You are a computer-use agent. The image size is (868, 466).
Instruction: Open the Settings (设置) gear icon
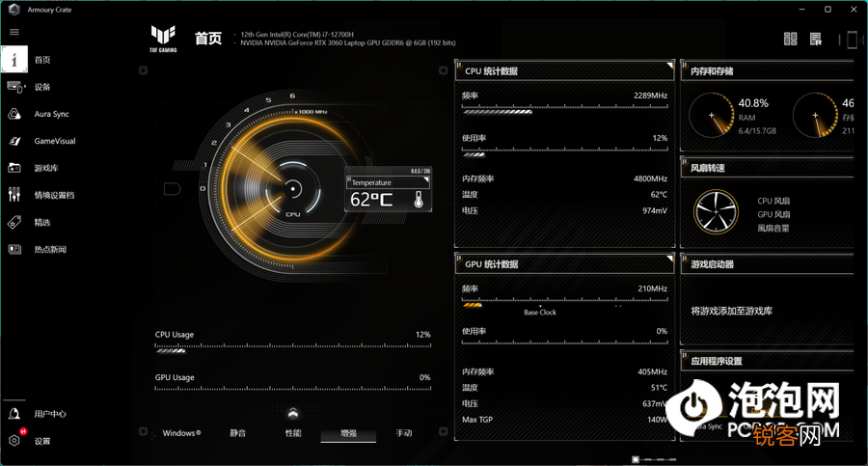(14, 441)
